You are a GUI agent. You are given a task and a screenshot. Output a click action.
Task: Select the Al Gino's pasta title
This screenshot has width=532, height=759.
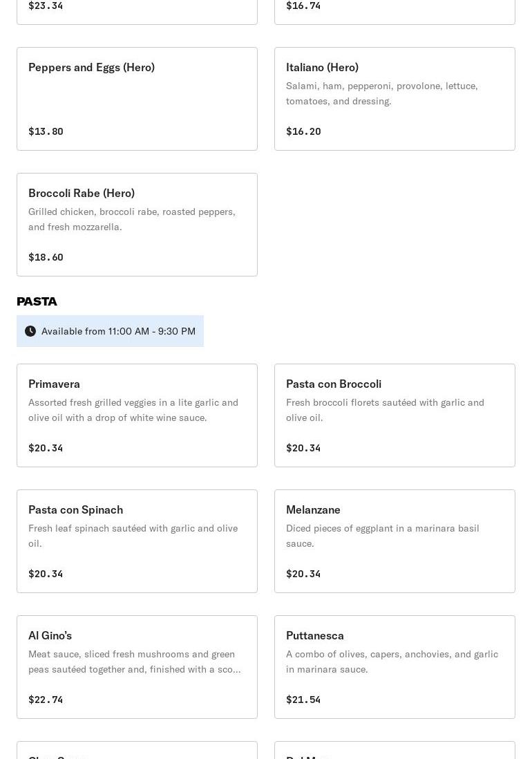click(50, 635)
